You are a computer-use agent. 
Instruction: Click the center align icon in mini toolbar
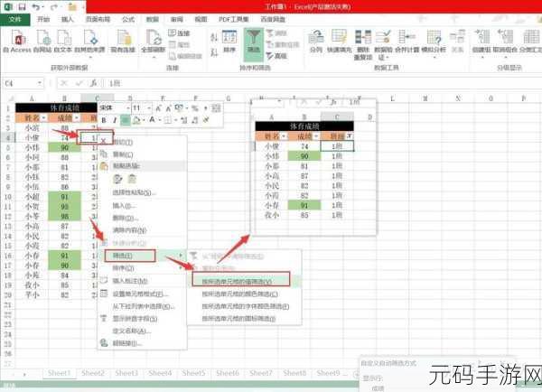coord(126,120)
